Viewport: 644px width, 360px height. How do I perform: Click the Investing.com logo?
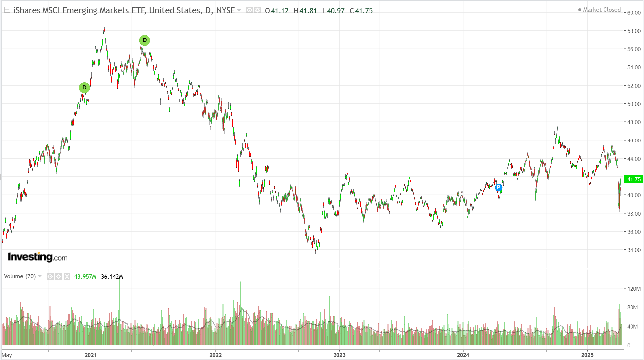click(x=38, y=257)
